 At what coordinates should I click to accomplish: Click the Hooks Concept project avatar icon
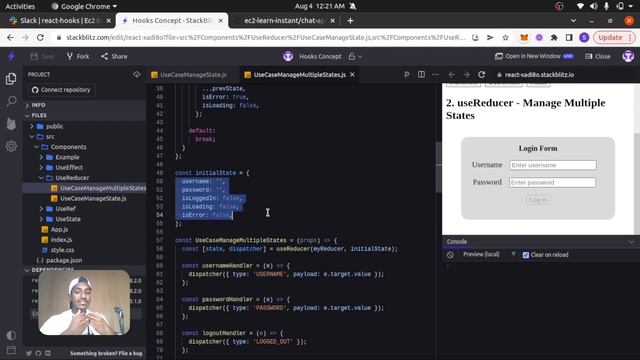click(288, 56)
